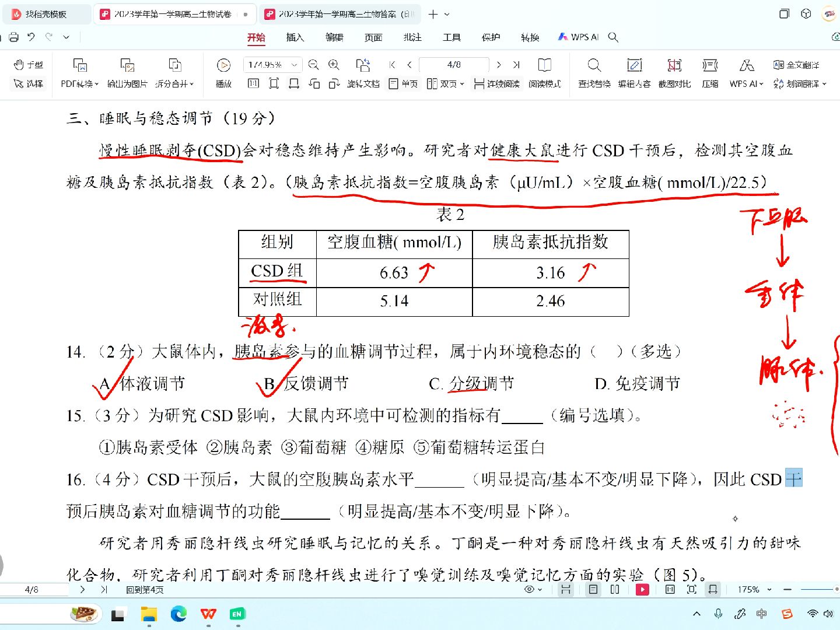
Task: Show hidden system tray icons
Action: (696, 614)
